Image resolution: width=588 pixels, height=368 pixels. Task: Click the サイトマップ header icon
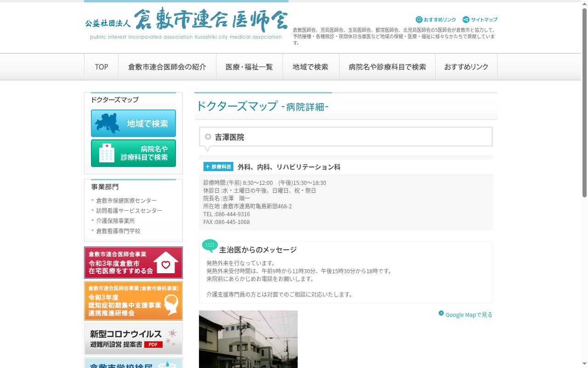pos(466,20)
